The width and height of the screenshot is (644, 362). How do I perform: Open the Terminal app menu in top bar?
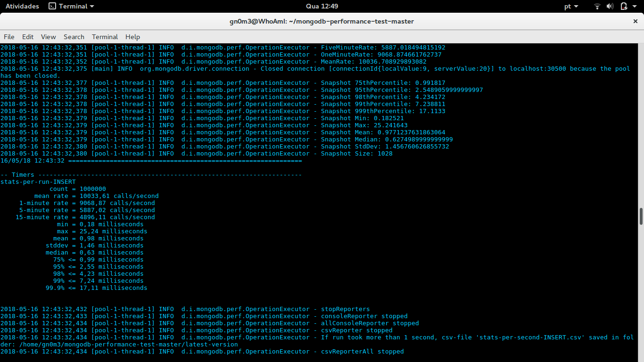[71, 6]
